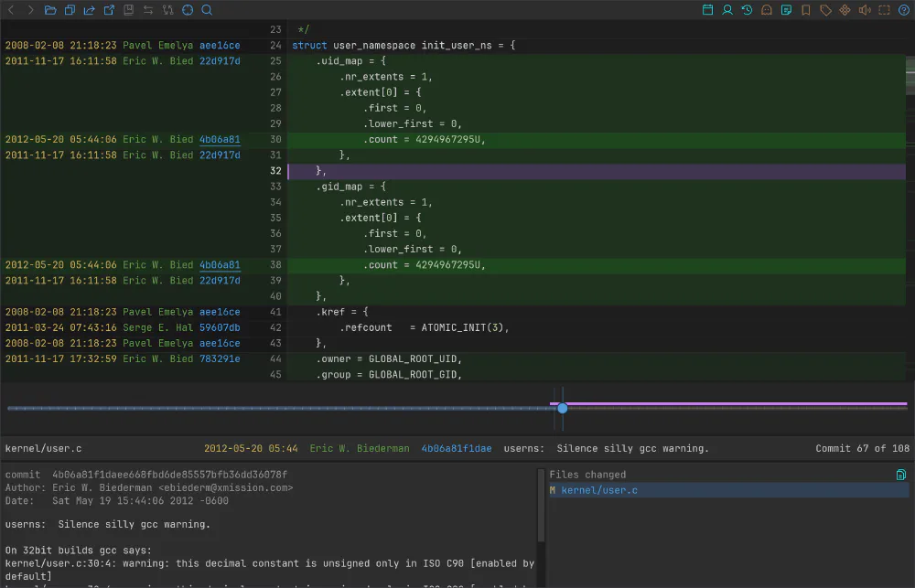915x588 pixels.
Task: Open commit 22d917d on line 25
Action: point(220,60)
